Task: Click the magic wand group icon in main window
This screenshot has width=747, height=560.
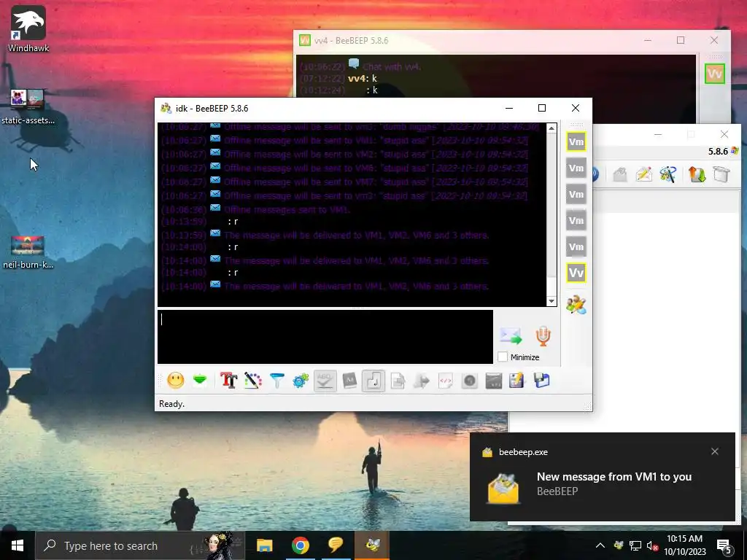Action: 668,174
